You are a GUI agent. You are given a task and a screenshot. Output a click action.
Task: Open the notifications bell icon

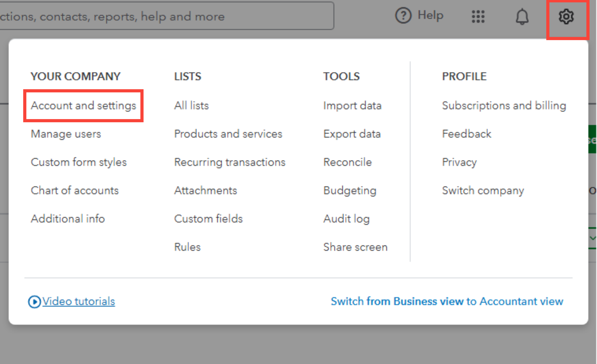[522, 17]
